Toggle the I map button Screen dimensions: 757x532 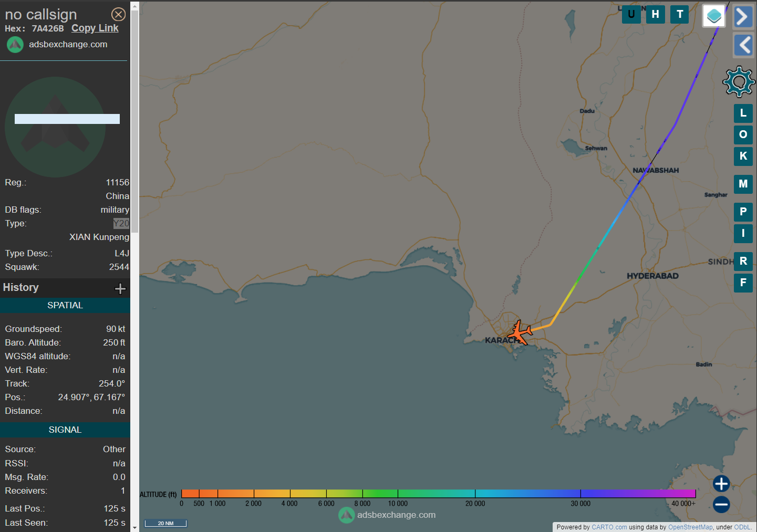743,233
